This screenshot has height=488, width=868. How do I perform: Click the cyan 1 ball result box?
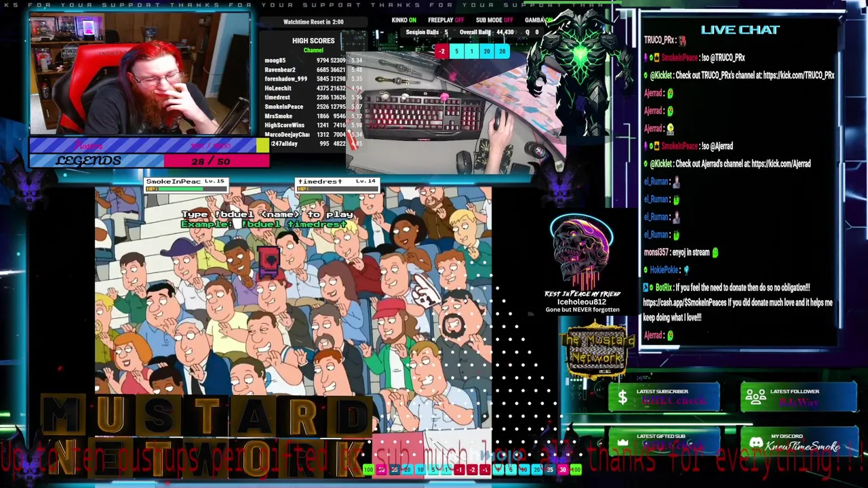[x=471, y=52]
